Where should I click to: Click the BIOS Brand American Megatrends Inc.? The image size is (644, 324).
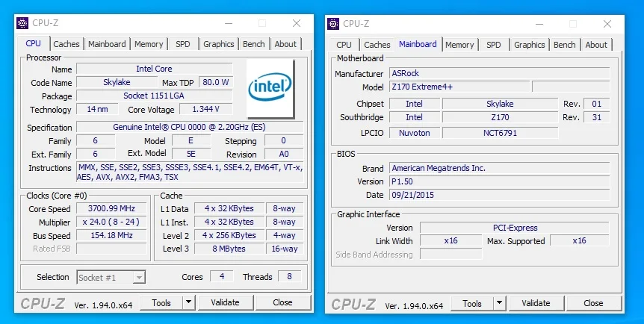pos(499,169)
